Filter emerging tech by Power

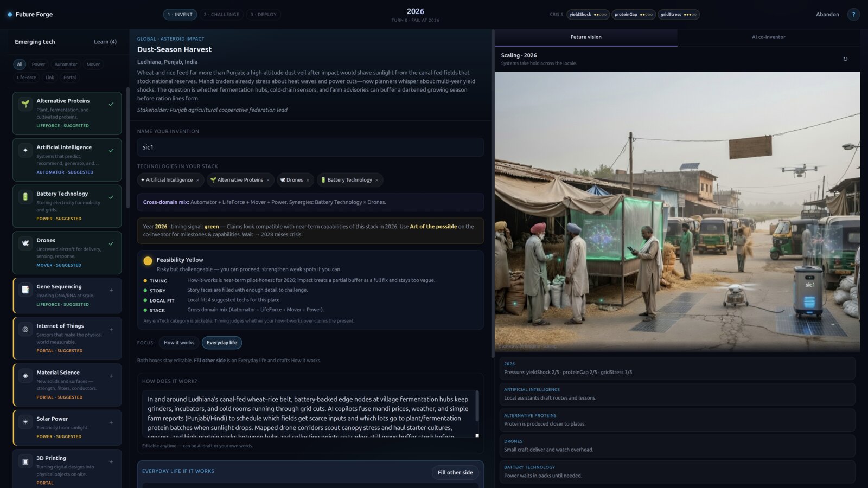(x=39, y=65)
